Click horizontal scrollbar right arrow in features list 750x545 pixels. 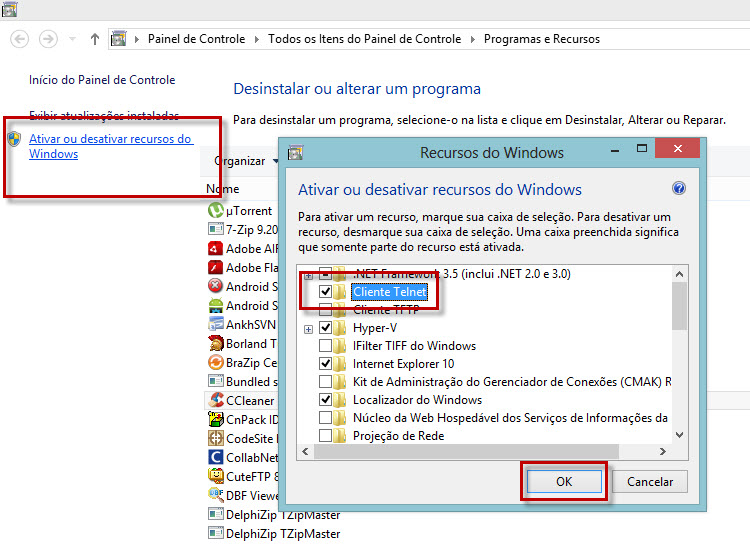662,451
